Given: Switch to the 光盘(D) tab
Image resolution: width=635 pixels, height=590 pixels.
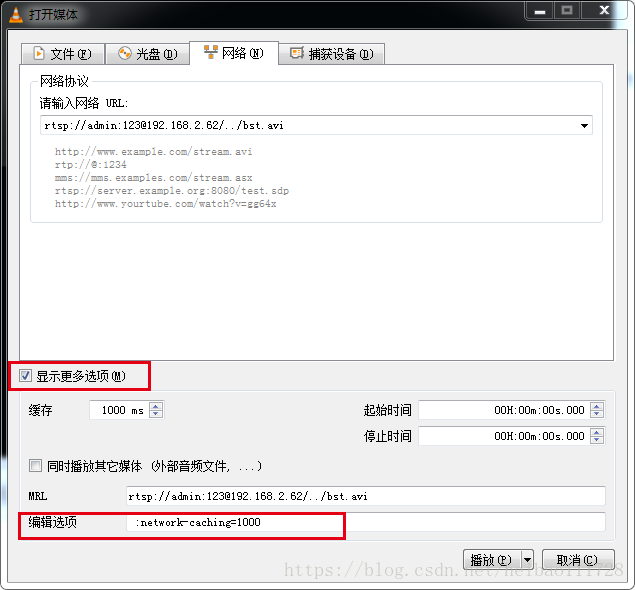Looking at the screenshot, I should (x=147, y=54).
